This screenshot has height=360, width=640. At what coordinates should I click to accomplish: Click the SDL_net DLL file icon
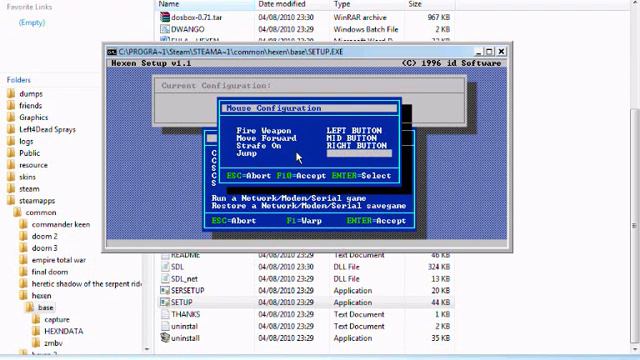165,278
